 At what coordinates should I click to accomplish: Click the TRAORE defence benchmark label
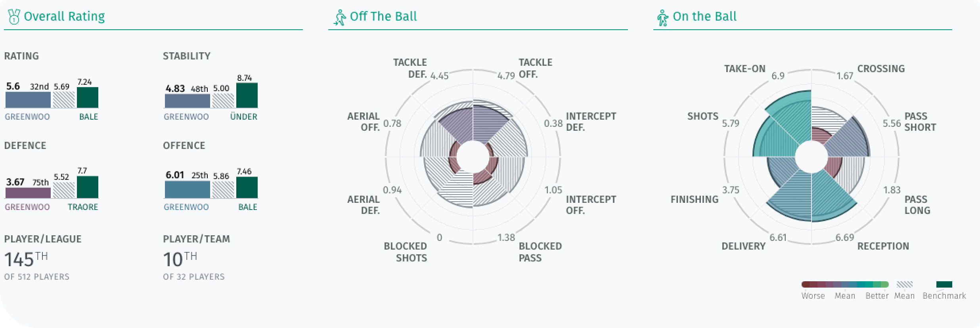pyautogui.click(x=83, y=207)
